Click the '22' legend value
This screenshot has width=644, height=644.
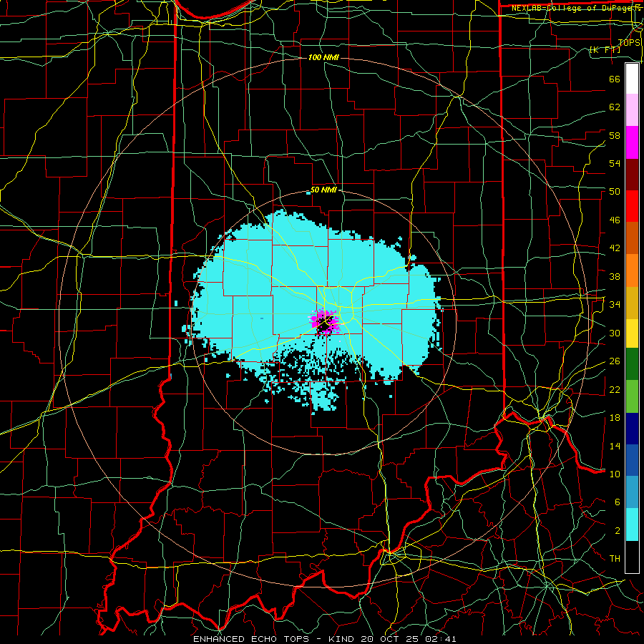pos(615,389)
